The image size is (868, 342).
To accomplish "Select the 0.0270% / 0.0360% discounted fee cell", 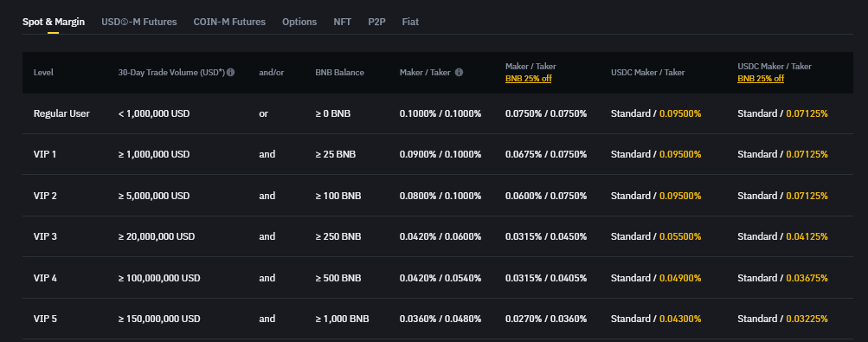I will click(546, 319).
